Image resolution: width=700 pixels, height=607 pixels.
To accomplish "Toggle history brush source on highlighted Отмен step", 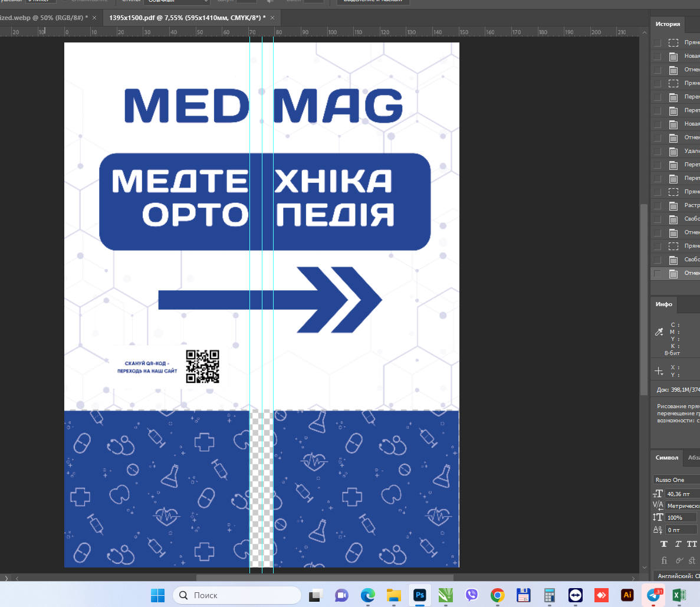I will (x=657, y=273).
